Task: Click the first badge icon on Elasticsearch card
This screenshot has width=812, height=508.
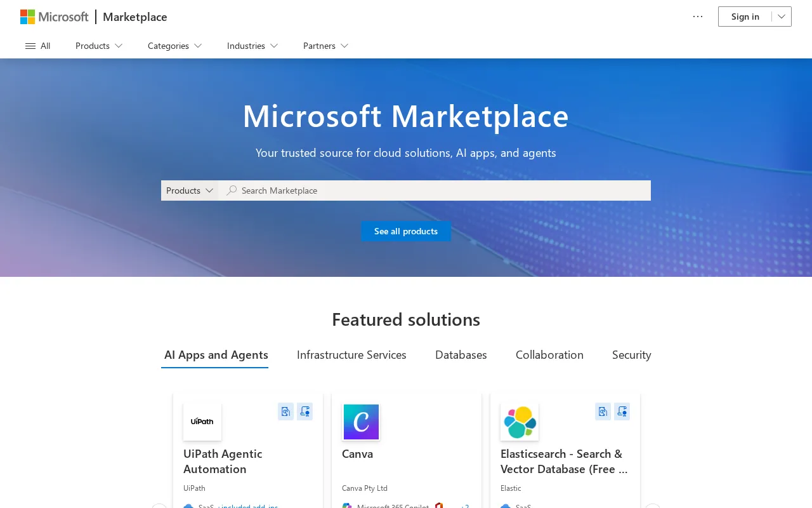Action: point(603,411)
